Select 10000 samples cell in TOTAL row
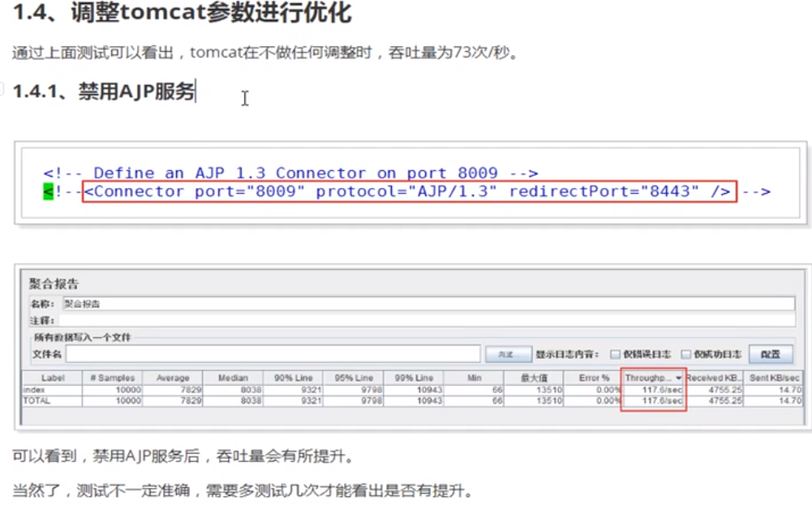The height and width of the screenshot is (505, 812). click(x=113, y=400)
